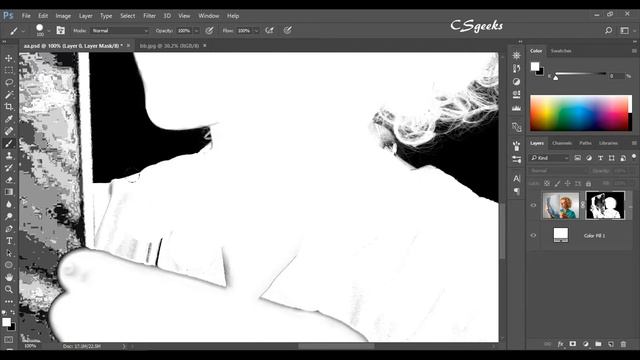The width and height of the screenshot is (640, 360).
Task: Select the Path Selection tool
Action: click(x=9, y=253)
